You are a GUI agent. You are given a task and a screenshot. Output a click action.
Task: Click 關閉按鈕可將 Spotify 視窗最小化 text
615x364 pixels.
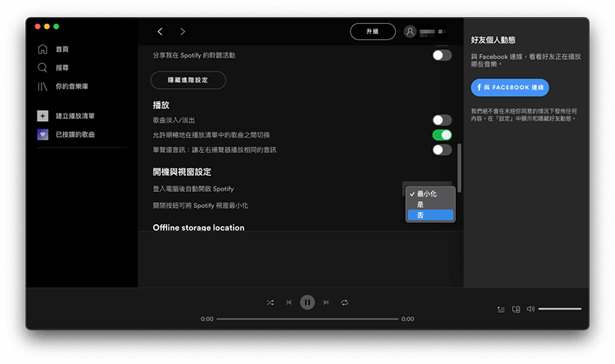(x=201, y=205)
